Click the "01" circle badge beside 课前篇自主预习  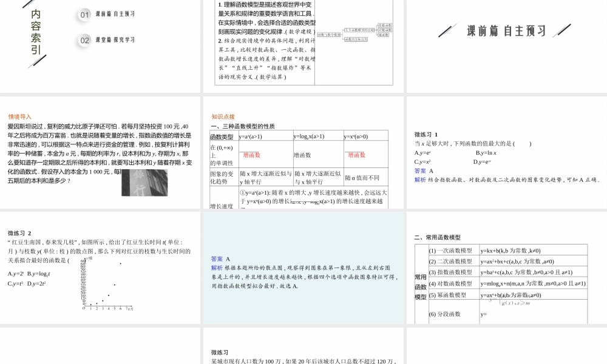(83, 15)
